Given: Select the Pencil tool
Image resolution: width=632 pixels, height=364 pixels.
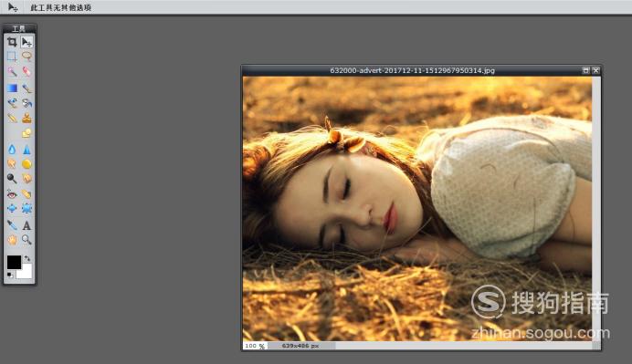Looking at the screenshot, I should click(x=12, y=118).
